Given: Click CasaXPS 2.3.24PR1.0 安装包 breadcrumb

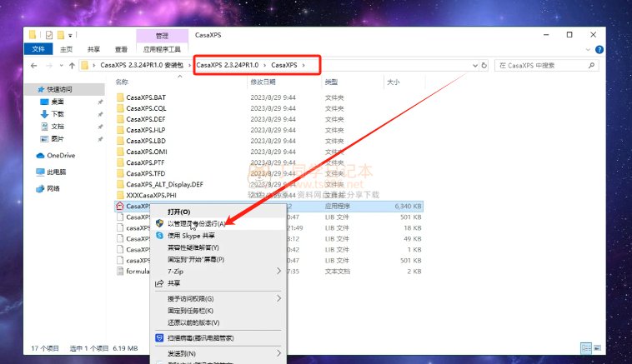Looking at the screenshot, I should point(142,65).
